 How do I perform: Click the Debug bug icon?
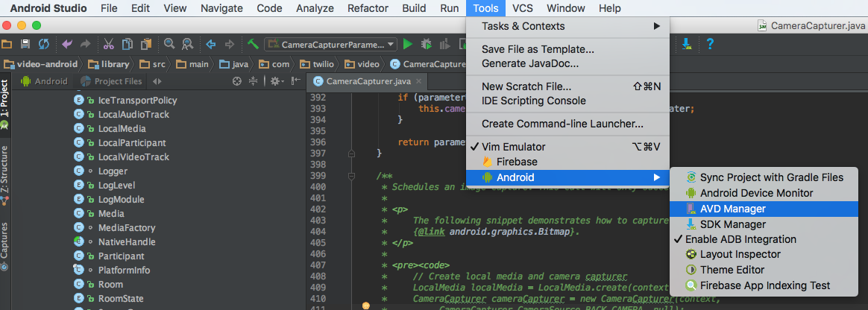(427, 44)
